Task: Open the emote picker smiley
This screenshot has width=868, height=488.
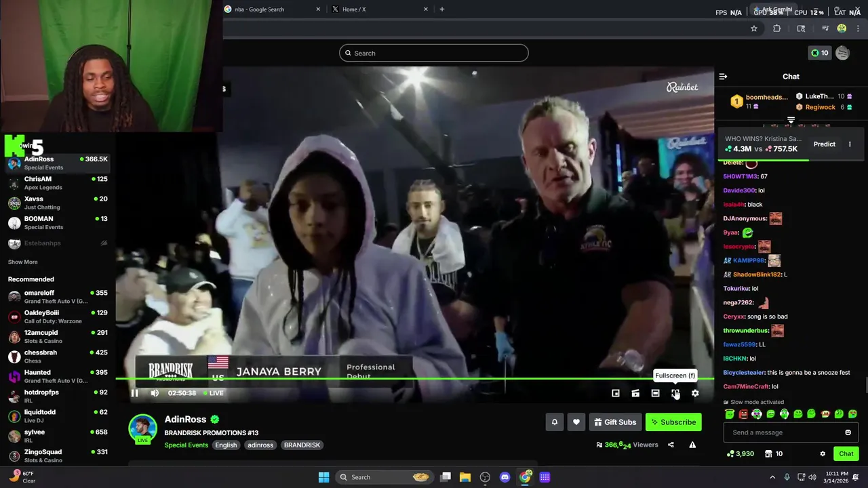Action: pos(848,432)
